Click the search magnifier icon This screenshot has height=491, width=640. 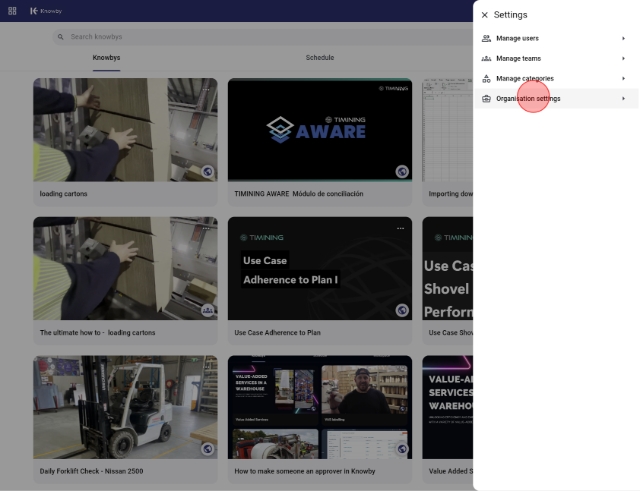tap(60, 37)
